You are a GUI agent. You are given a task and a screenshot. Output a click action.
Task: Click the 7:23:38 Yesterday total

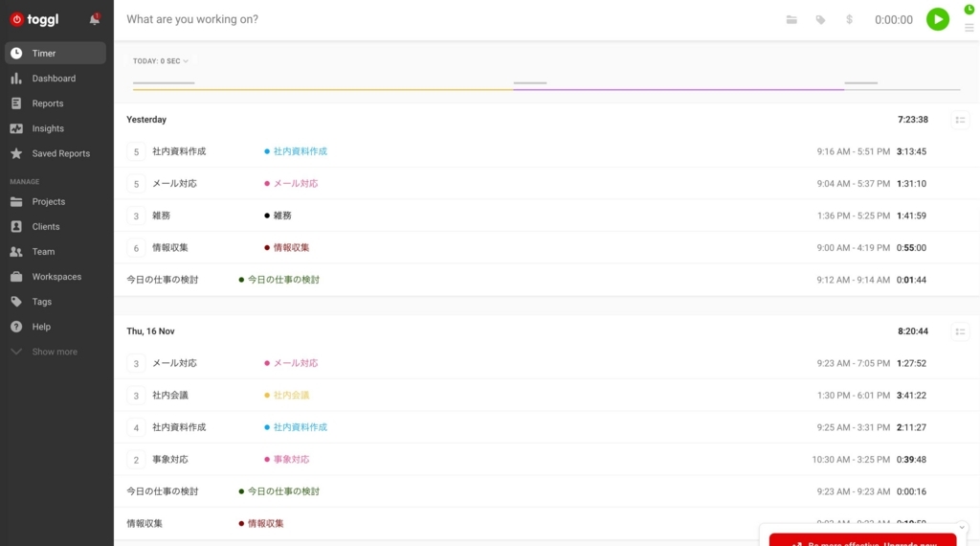[912, 120]
